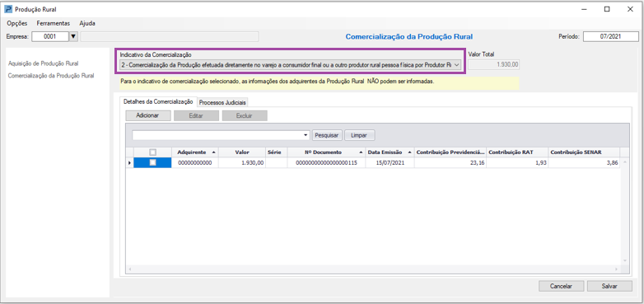Switch to Processos Judiciais tab

click(223, 102)
